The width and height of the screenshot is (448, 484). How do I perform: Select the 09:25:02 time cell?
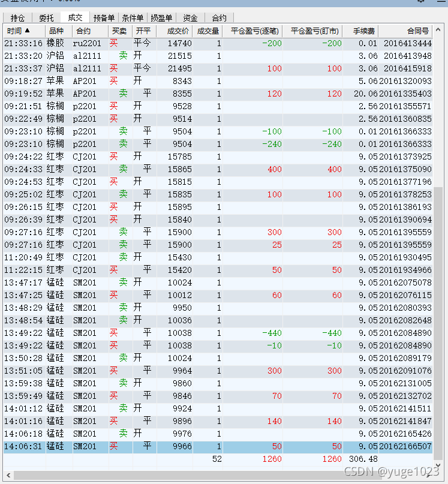tap(23, 194)
